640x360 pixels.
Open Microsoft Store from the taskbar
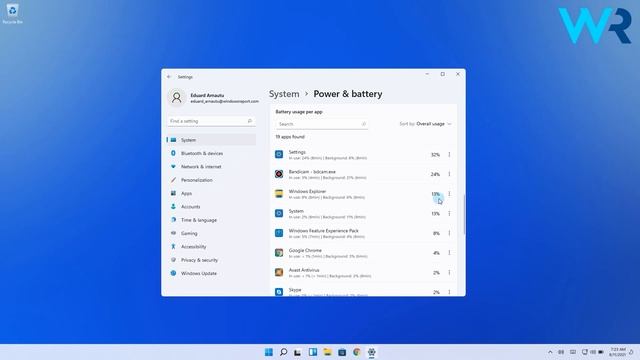tap(342, 352)
